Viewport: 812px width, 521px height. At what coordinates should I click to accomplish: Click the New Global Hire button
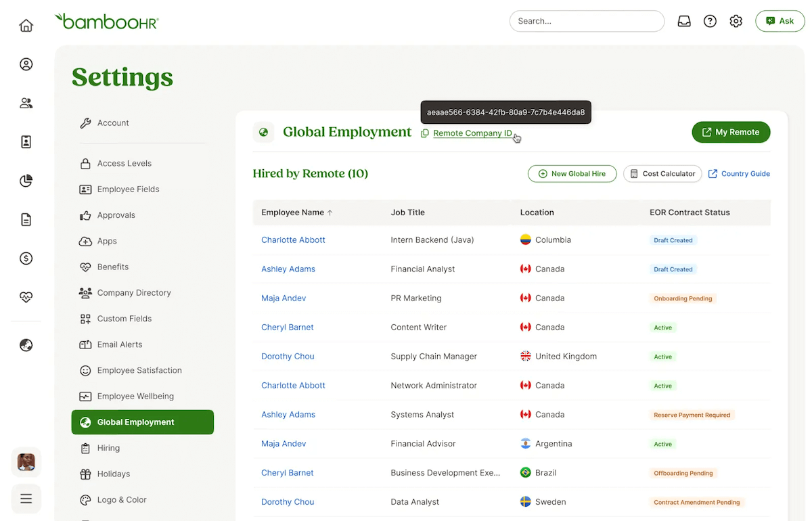tap(572, 173)
